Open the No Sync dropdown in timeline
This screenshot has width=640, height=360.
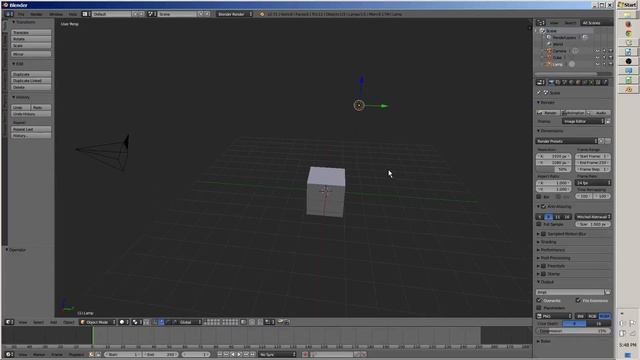278,354
